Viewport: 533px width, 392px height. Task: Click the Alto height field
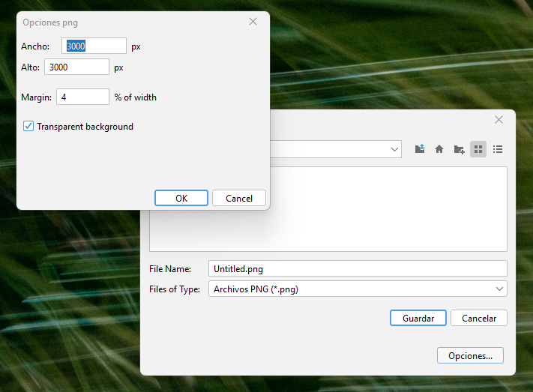76,67
